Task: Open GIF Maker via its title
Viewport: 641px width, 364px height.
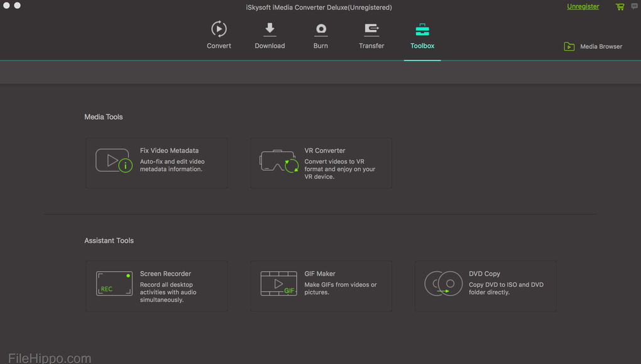Action: (x=320, y=274)
